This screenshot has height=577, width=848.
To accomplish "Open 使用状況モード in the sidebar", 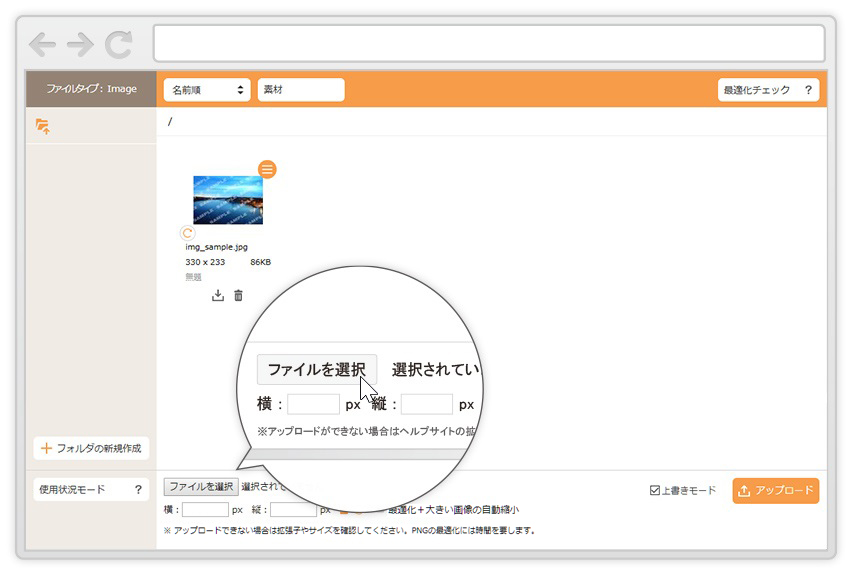I will tap(90, 490).
